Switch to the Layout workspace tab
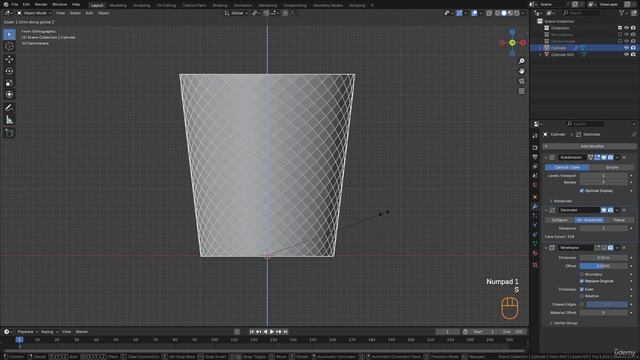The height and width of the screenshot is (360, 640). pos(97,5)
